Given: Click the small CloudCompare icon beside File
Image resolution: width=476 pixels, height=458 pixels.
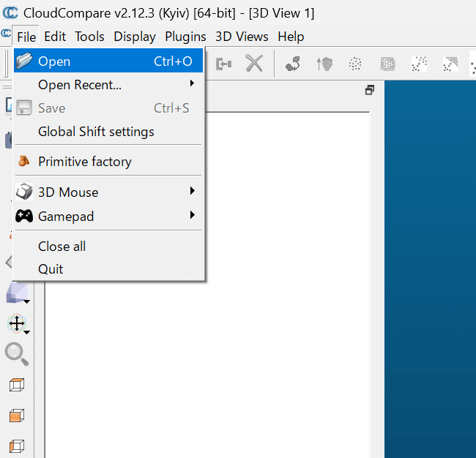Looking at the screenshot, I should pyautogui.click(x=6, y=33).
